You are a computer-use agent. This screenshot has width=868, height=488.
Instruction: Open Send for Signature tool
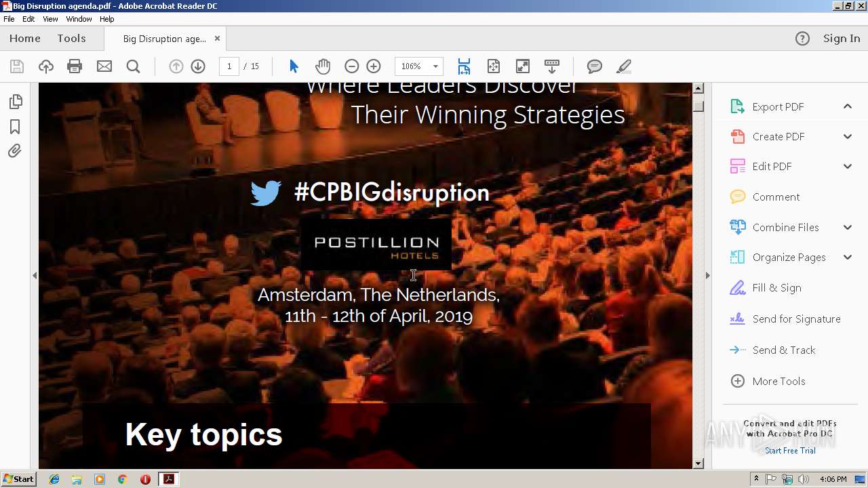point(787,319)
